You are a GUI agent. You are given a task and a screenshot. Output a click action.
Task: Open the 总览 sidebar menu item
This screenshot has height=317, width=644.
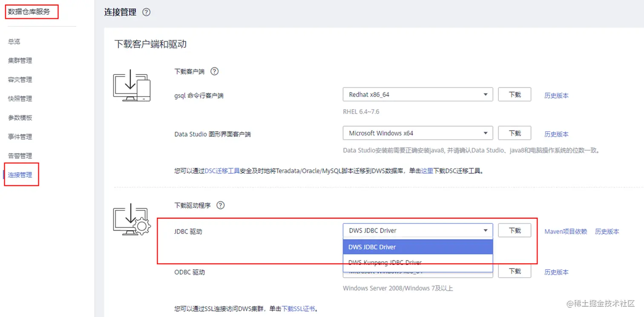click(x=14, y=41)
